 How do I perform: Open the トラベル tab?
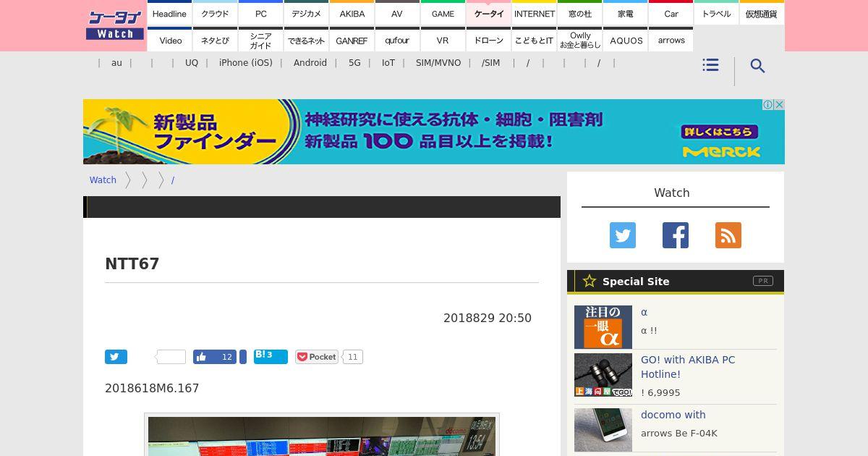716,14
